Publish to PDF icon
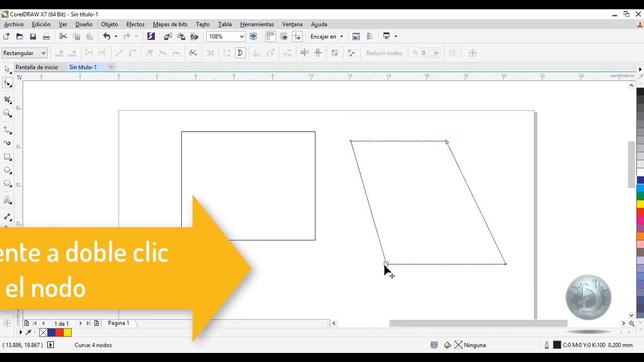 (195, 36)
